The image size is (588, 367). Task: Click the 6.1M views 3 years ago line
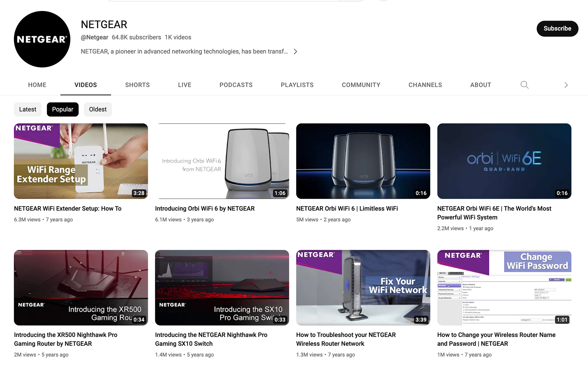coord(184,220)
